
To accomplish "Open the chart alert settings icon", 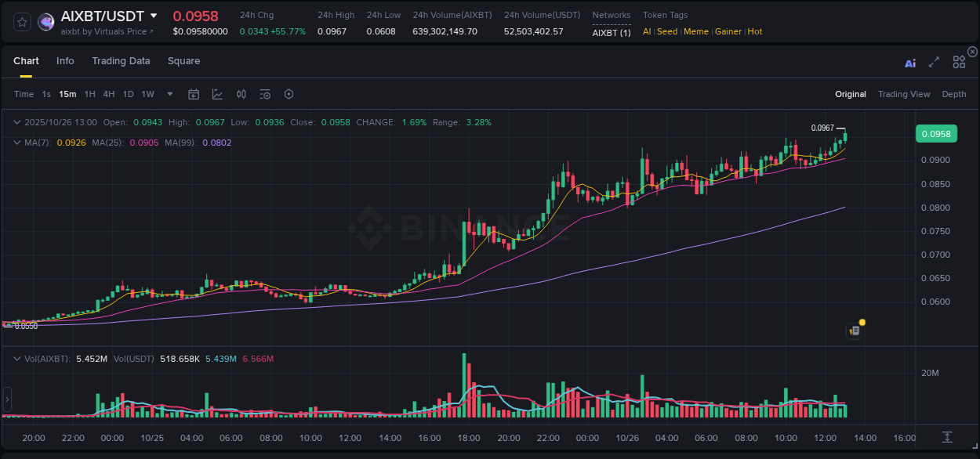I will (x=264, y=93).
